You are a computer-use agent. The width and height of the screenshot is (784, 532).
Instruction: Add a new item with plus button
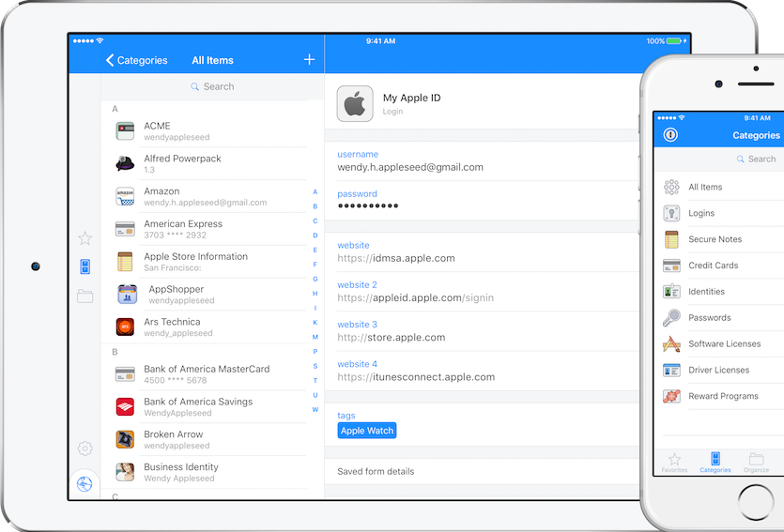click(310, 60)
